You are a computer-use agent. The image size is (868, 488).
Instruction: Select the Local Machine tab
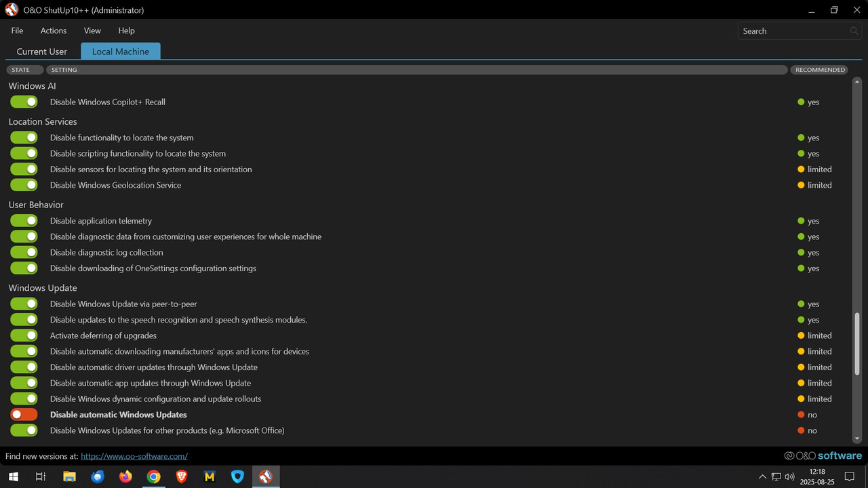point(121,52)
